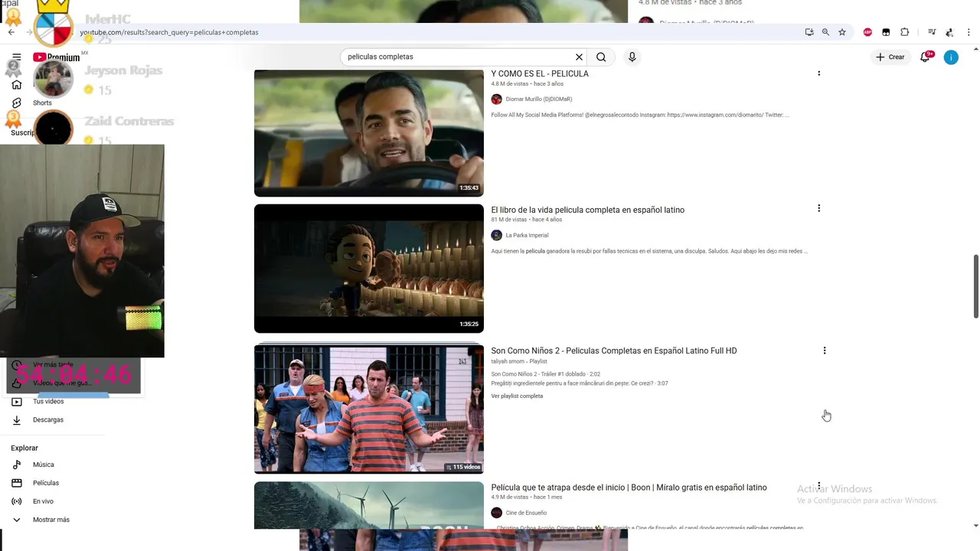The width and height of the screenshot is (980, 551).
Task: Open the extensions puzzle icon
Action: pyautogui.click(x=905, y=32)
